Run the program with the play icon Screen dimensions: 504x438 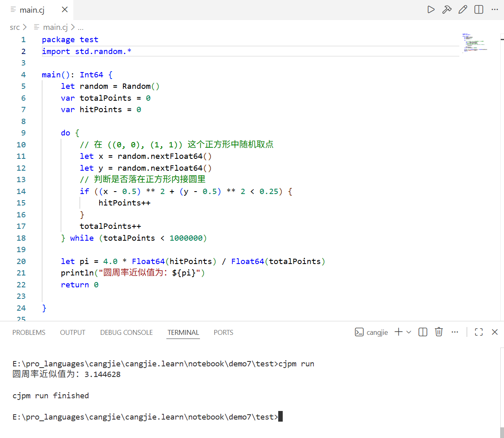pos(431,9)
